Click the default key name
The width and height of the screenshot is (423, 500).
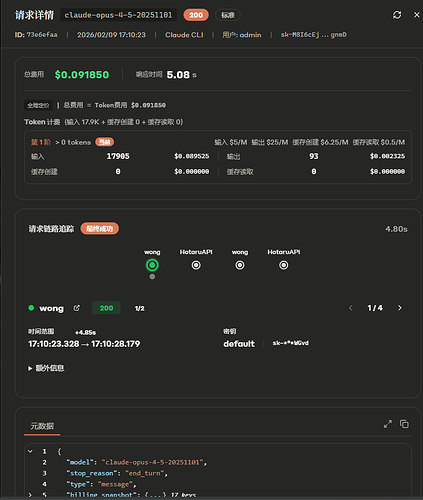coord(239,344)
